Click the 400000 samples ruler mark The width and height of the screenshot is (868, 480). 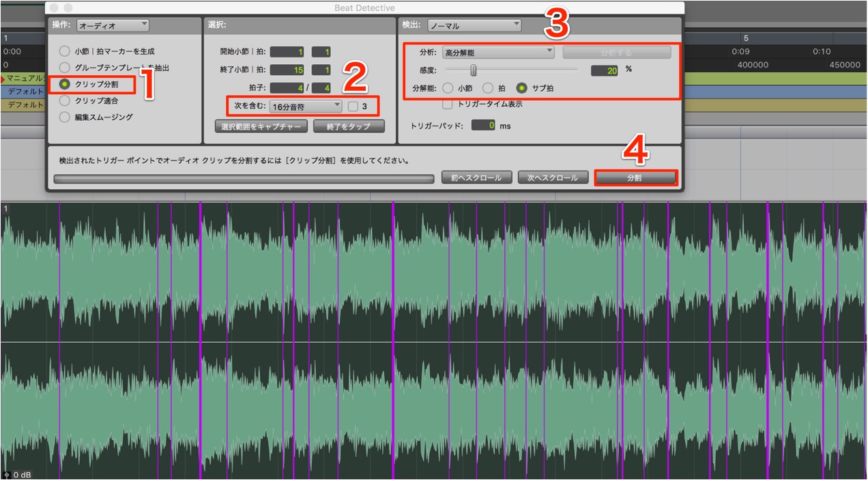[x=753, y=65]
